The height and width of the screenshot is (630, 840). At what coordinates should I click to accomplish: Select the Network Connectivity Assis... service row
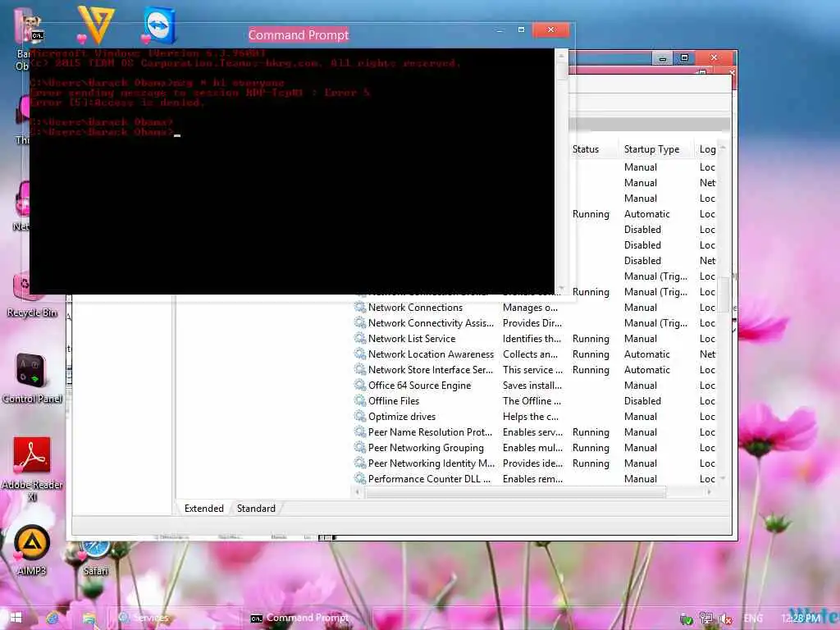[x=535, y=323]
